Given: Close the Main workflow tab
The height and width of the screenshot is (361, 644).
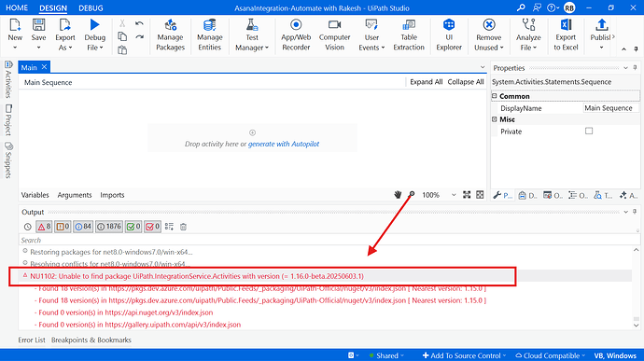Looking at the screenshot, I should [45, 67].
